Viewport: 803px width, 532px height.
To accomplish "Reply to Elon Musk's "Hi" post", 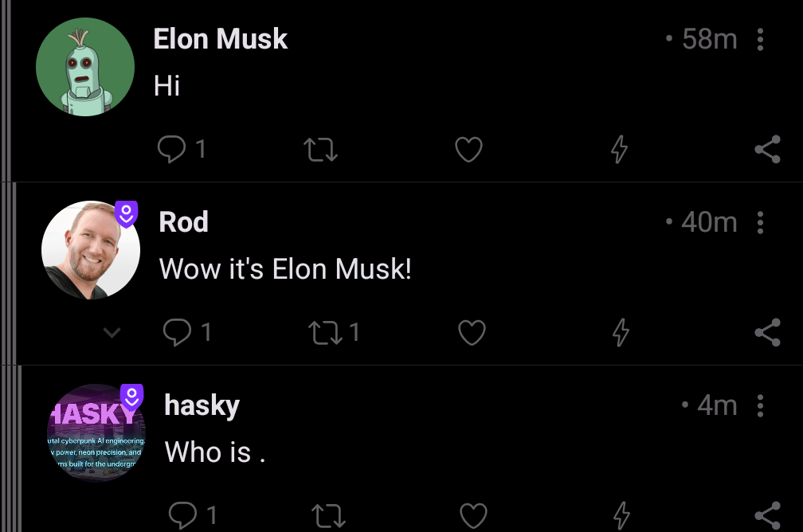I will [172, 150].
